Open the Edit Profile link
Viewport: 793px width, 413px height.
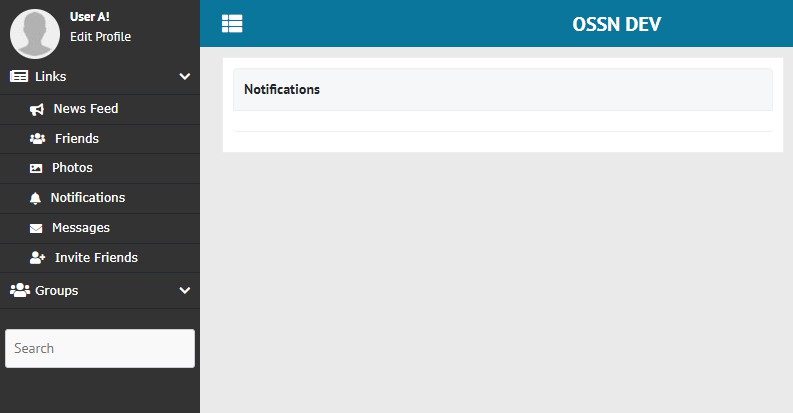[100, 37]
